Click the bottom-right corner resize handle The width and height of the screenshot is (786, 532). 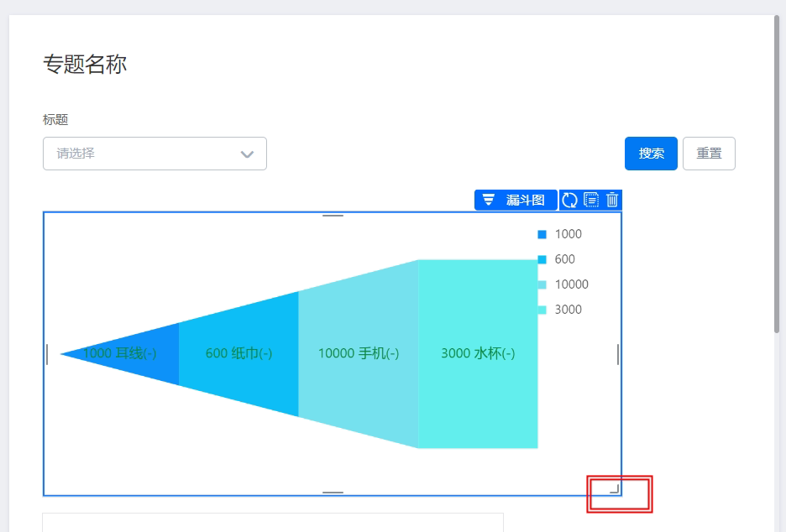[x=615, y=489]
